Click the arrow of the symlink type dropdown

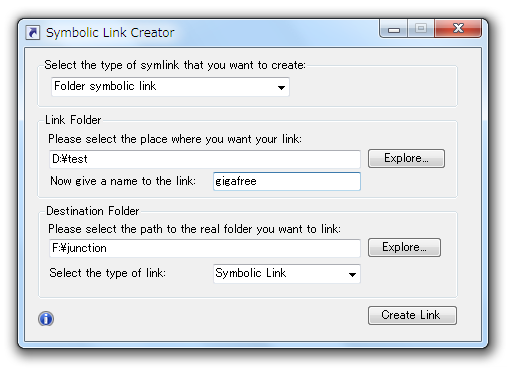281,87
